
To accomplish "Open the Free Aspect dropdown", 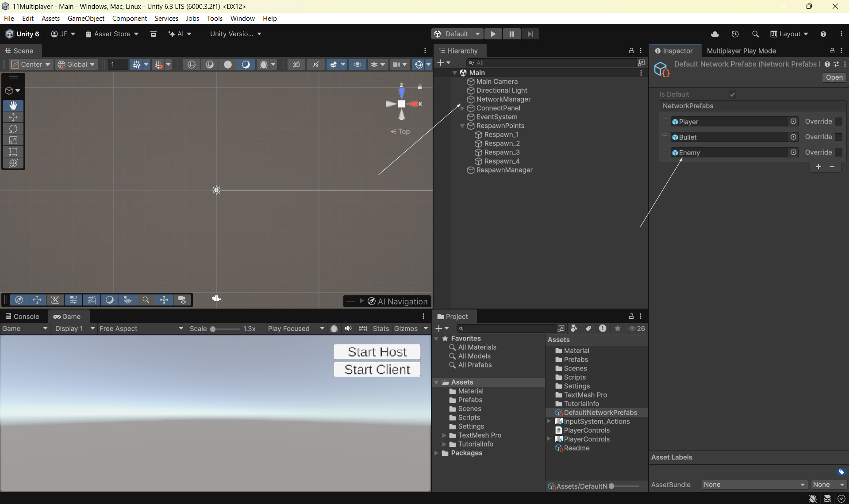I will coord(141,328).
